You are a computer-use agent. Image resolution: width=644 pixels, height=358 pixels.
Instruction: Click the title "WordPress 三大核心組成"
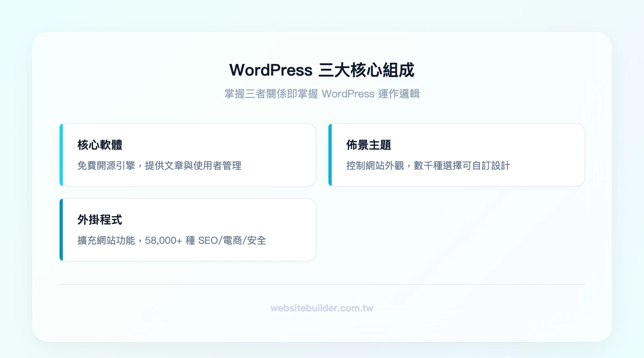[x=322, y=70]
